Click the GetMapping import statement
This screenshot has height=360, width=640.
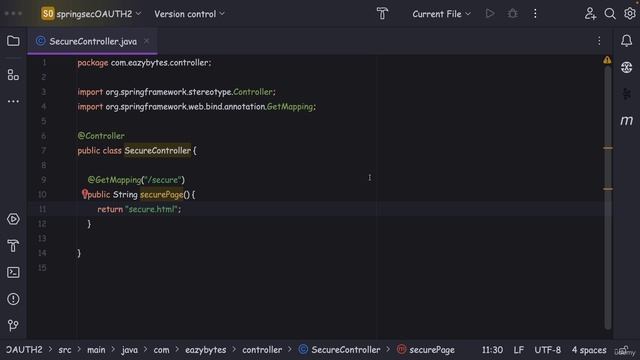(x=197, y=107)
